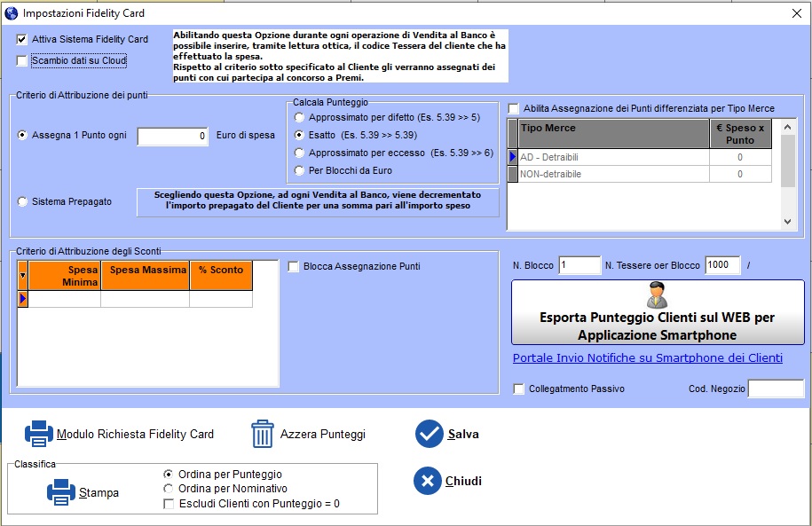This screenshot has width=812, height=526.
Task: Click Modulo Richiesta Fidelity Card label
Action: click(x=135, y=434)
